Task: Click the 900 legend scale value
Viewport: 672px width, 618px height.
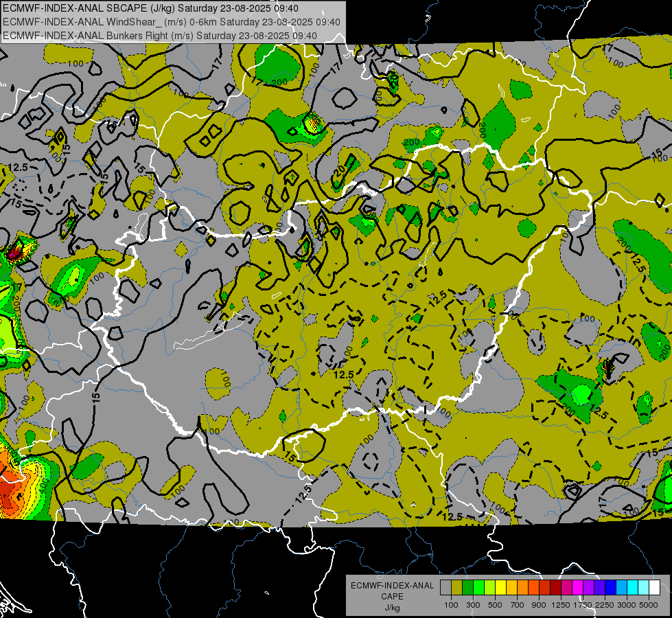Action: pyautogui.click(x=539, y=605)
